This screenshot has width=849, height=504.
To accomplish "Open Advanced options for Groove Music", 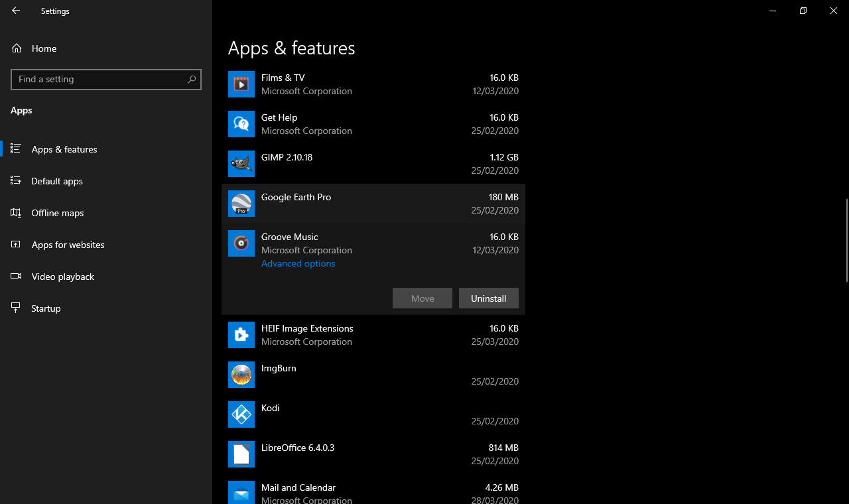I will [298, 263].
